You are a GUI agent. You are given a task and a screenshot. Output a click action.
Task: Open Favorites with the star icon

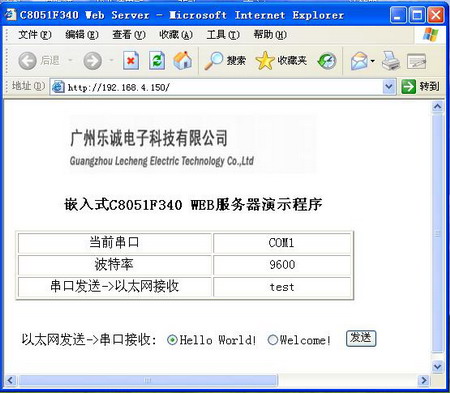(265, 61)
